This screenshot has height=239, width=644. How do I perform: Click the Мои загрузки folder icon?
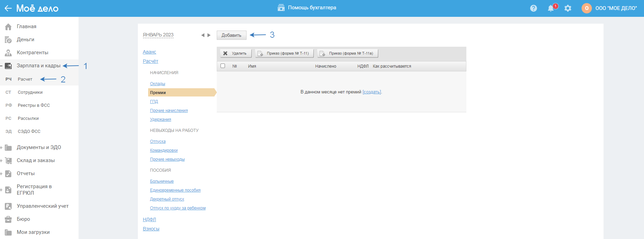[x=8, y=232]
